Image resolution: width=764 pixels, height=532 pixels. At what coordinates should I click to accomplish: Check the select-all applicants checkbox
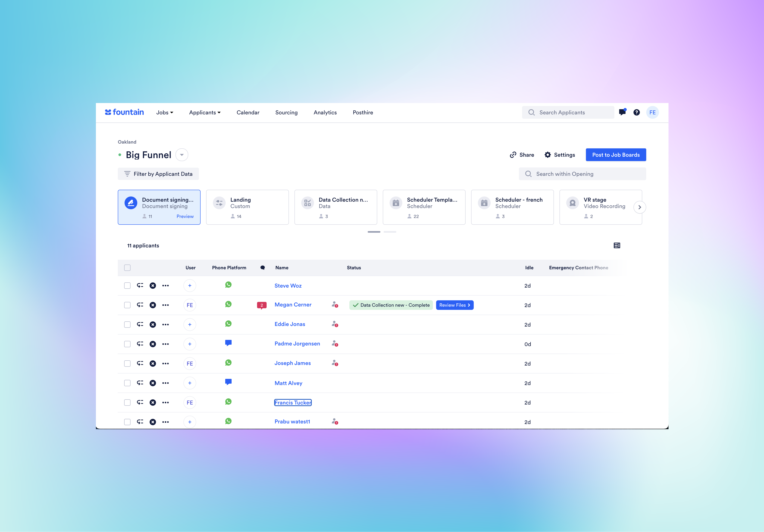click(128, 268)
